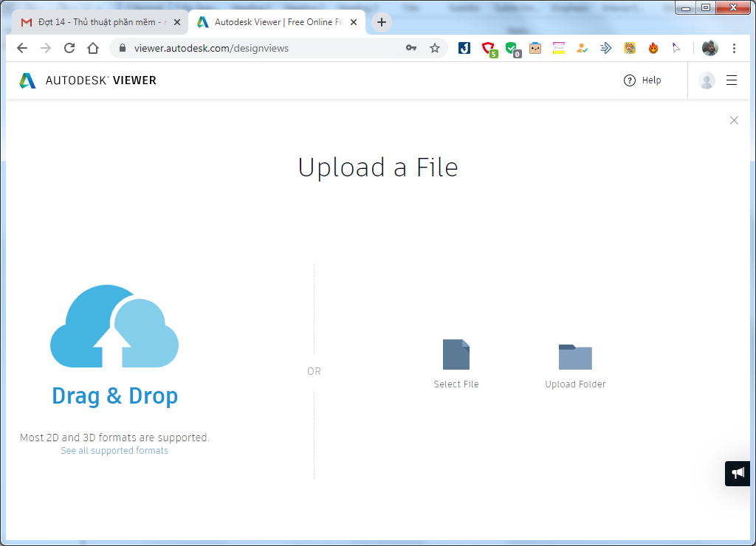Open the Autodesk hamburger menu
Image resolution: width=756 pixels, height=546 pixels.
(732, 80)
